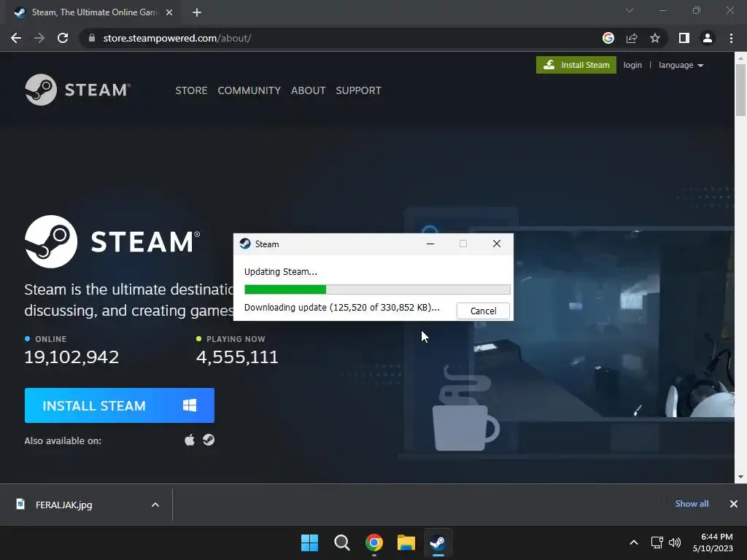Open the Google icon in address bar
Image resolution: width=747 pixels, height=560 pixels.
[x=608, y=38]
